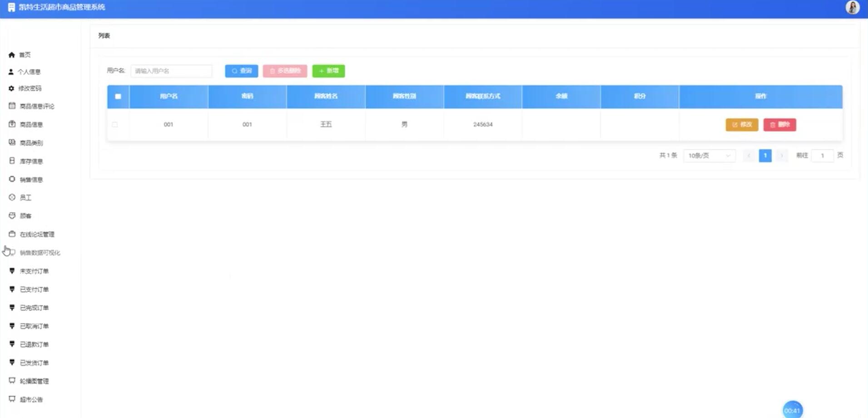Click the green 新增 button
This screenshot has height=418, width=868.
(328, 71)
